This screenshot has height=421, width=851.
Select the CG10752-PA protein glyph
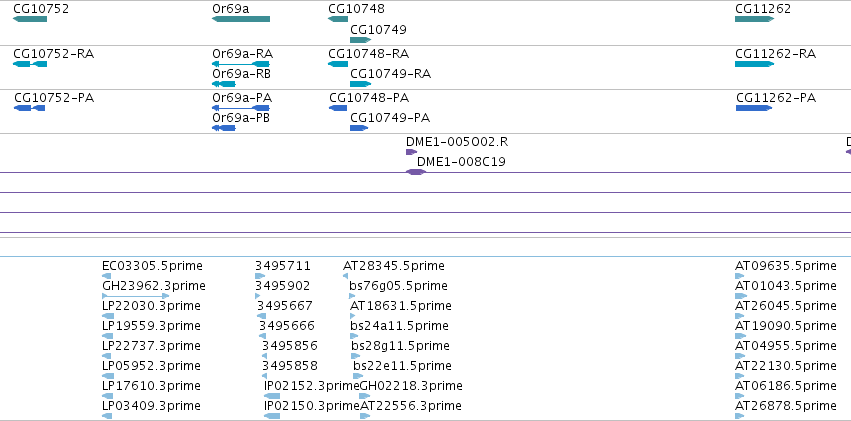tap(29, 108)
